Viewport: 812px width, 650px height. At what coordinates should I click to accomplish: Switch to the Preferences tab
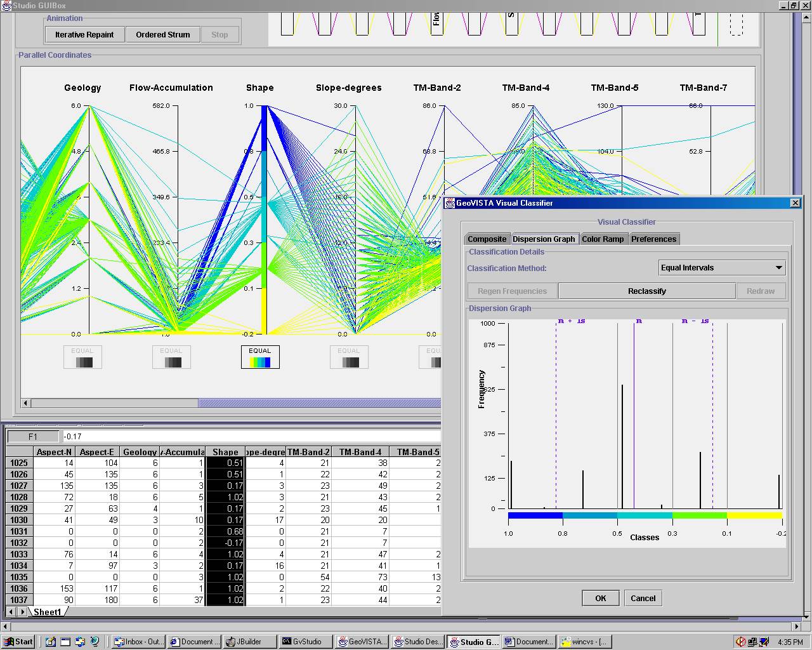653,239
